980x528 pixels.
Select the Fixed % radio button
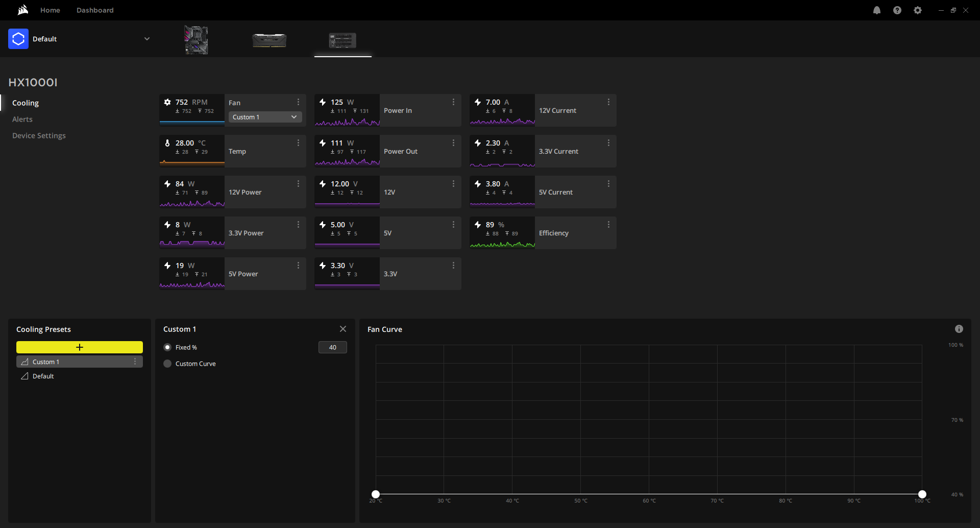[x=167, y=347]
